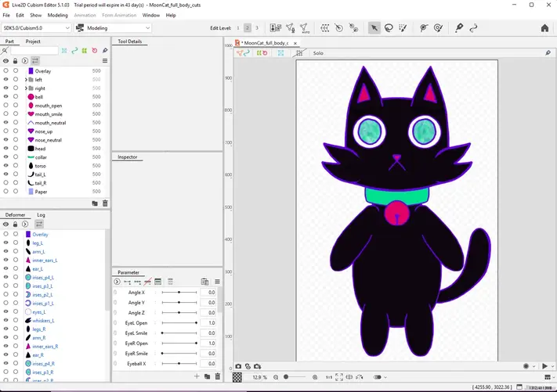Switch to the Log tab

click(x=41, y=215)
